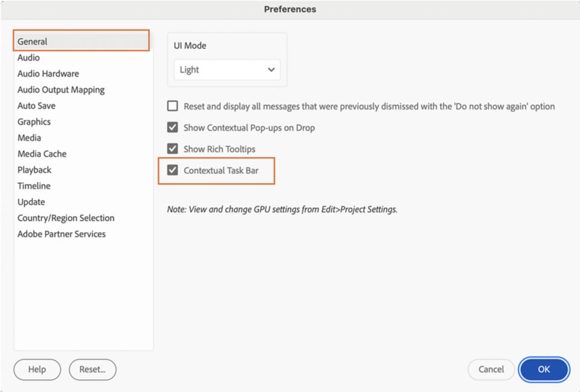The height and width of the screenshot is (392, 580).
Task: Select Adobe Partner Services category
Action: click(x=62, y=234)
